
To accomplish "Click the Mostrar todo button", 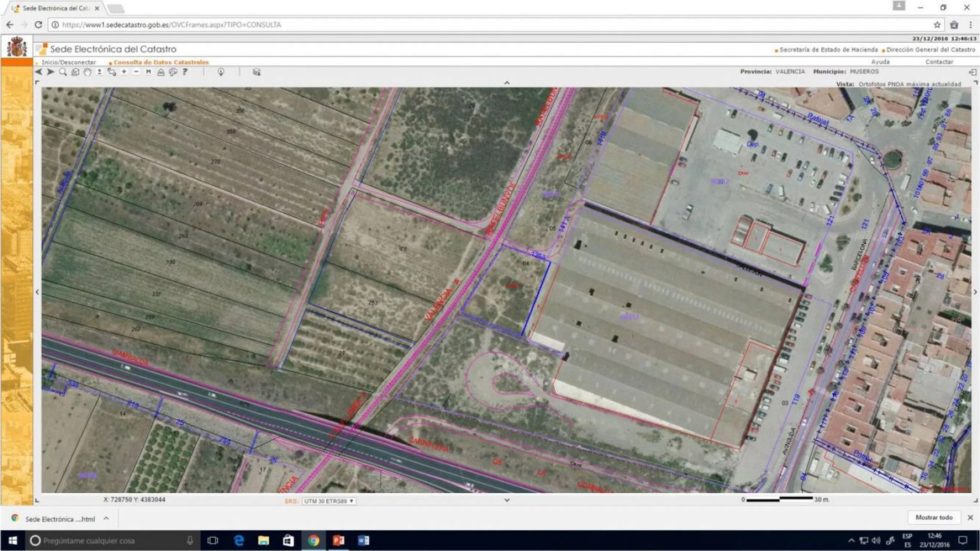I will pyautogui.click(x=934, y=518).
